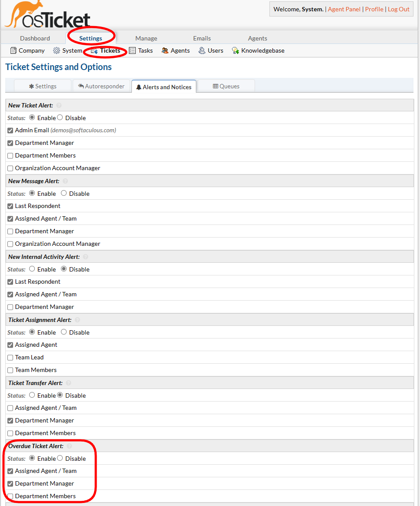Uncheck Last Respondent under New Message Alert
420x506 pixels.
click(x=10, y=206)
